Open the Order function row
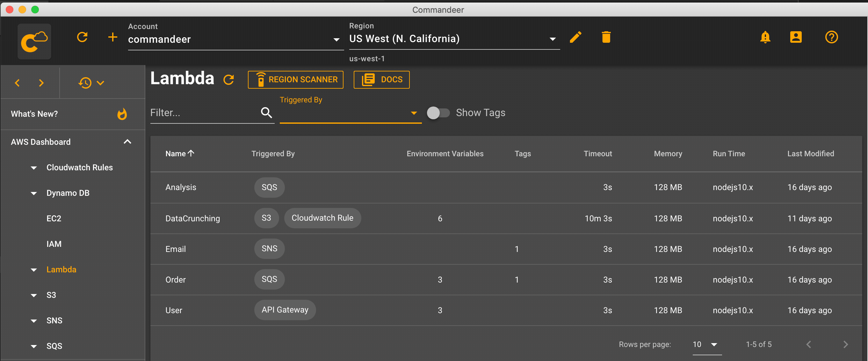This screenshot has width=868, height=361. pyautogui.click(x=506, y=280)
